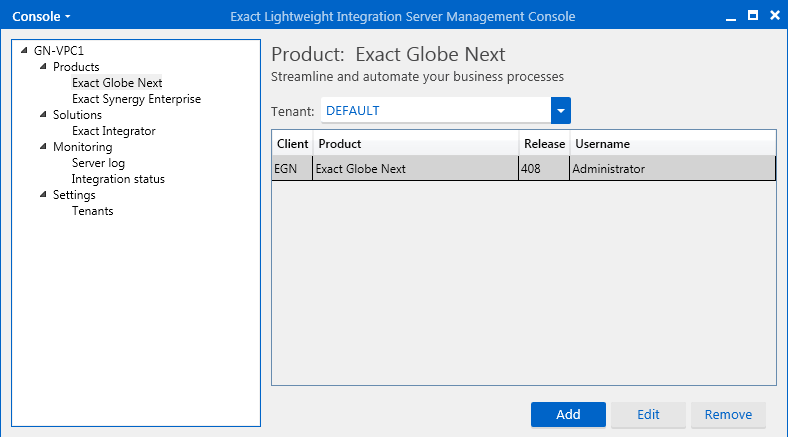Collapse the GN-VPC1 root node
This screenshot has width=788, height=437.
[x=24, y=51]
